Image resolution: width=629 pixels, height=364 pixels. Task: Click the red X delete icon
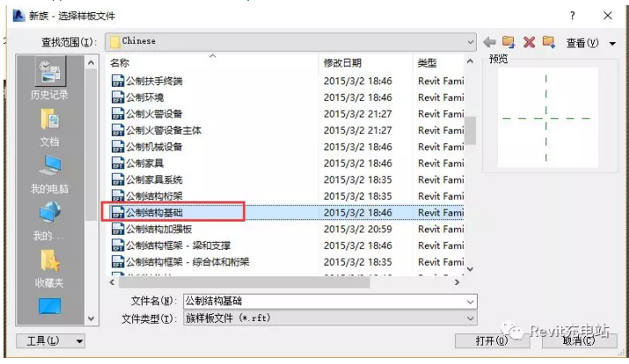coord(529,41)
